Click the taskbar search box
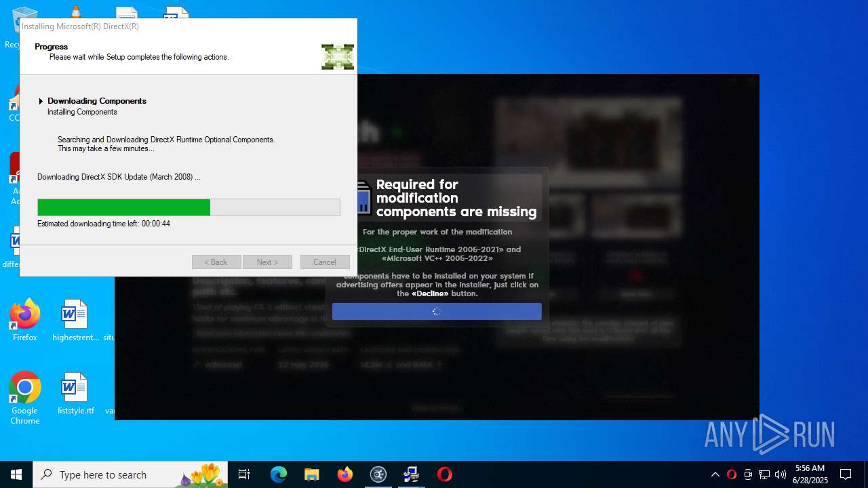Viewport: 868px width, 488px height. 130,474
